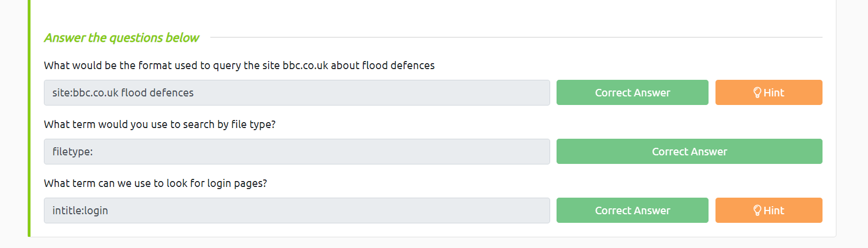Show the Hint for the login pages question
The width and height of the screenshot is (868, 248).
click(x=768, y=211)
